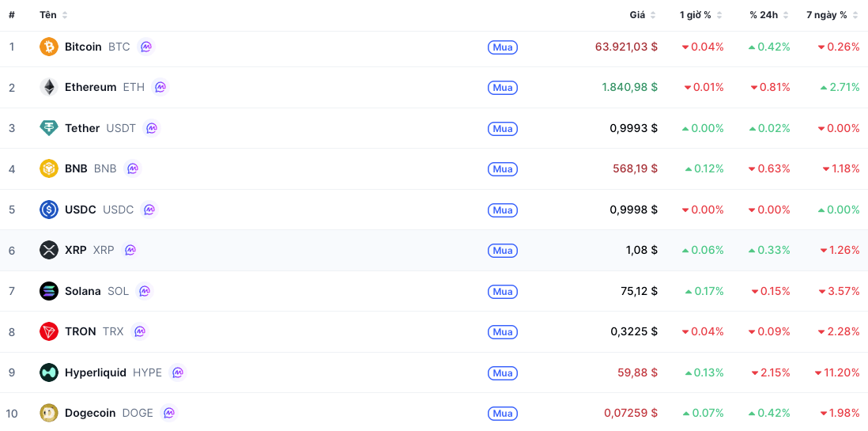Sort by the % 24h column
This screenshot has height=431, width=868.
[769, 15]
